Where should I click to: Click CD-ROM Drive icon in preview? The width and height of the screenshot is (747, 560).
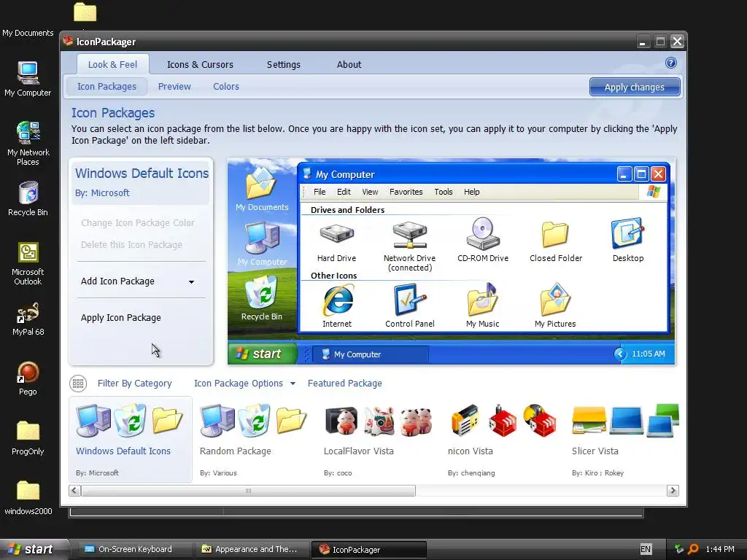pos(483,233)
